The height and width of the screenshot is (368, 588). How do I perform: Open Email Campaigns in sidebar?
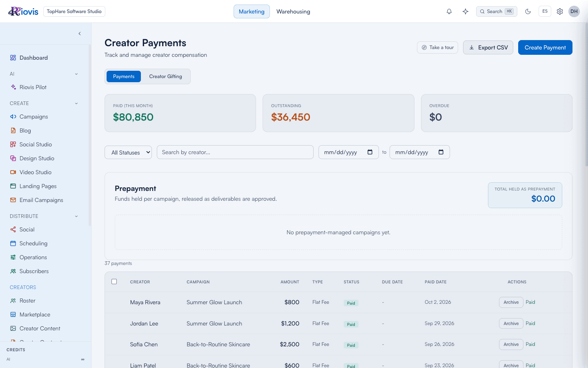[44, 200]
